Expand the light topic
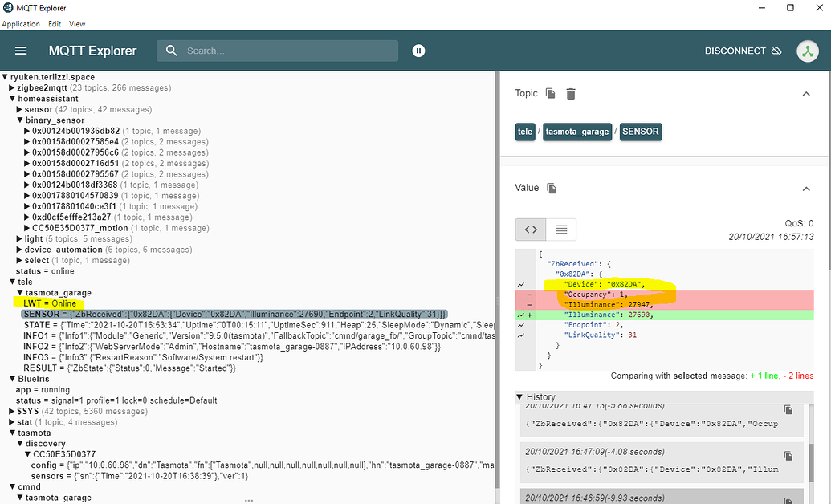831x504 pixels. point(19,239)
